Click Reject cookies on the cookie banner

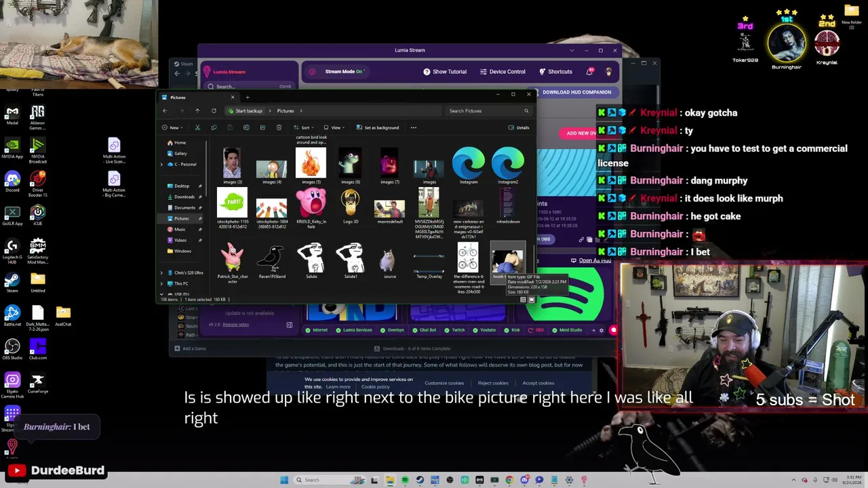(493, 383)
